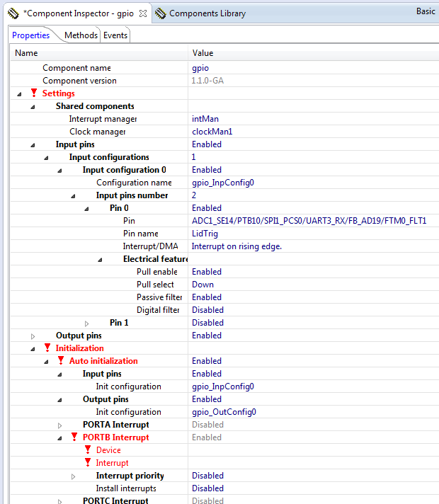Click the Component Inspector tab icon

(x=13, y=13)
